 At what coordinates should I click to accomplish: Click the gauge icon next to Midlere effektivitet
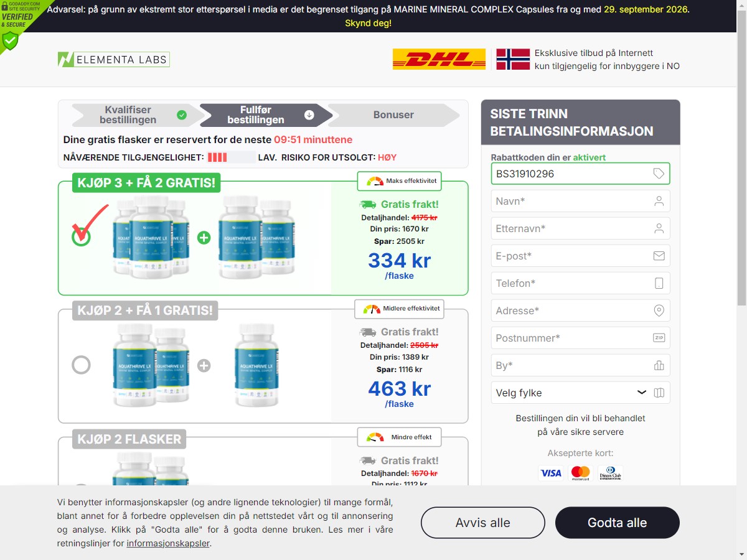coord(372,309)
